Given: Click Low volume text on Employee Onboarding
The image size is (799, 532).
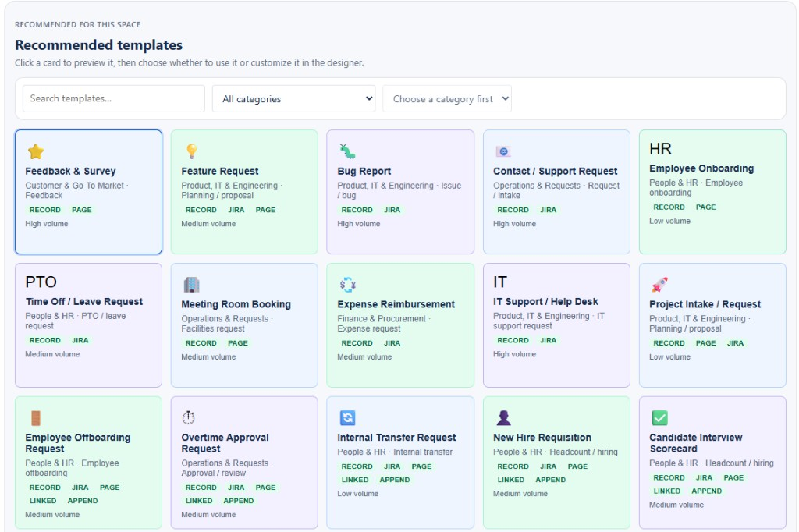Looking at the screenshot, I should [x=669, y=222].
